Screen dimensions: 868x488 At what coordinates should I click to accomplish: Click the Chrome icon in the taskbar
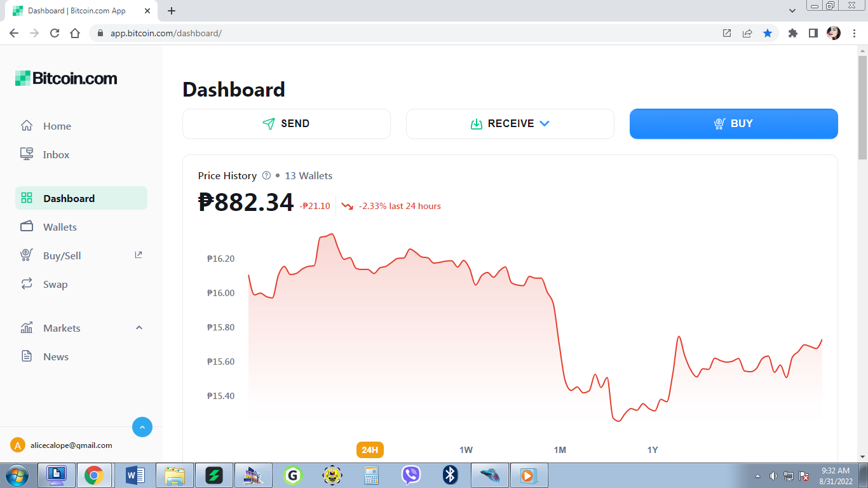click(x=94, y=475)
